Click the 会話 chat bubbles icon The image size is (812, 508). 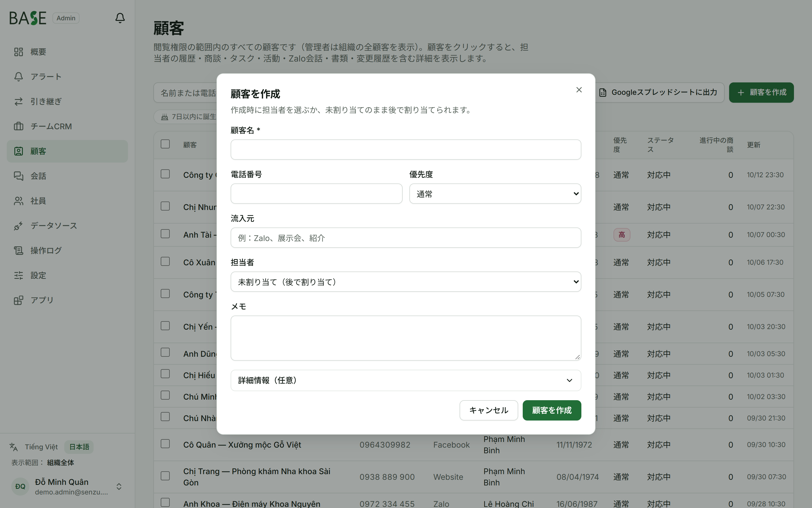pyautogui.click(x=18, y=176)
